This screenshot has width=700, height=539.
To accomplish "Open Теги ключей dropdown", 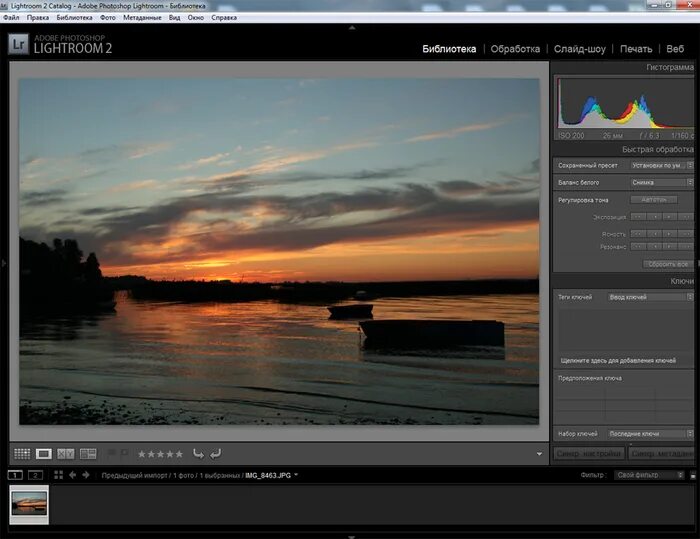I will [x=650, y=297].
